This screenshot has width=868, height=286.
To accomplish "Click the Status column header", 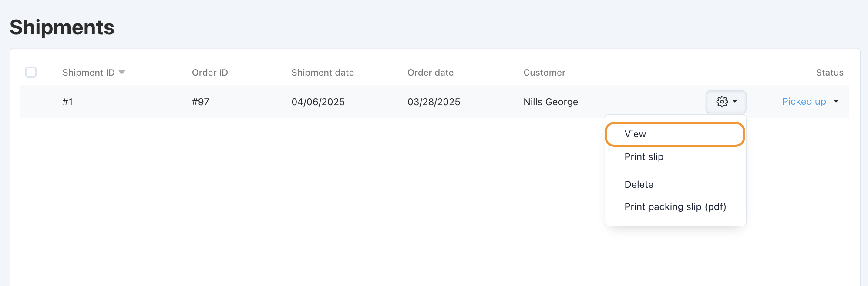I will pos(830,73).
